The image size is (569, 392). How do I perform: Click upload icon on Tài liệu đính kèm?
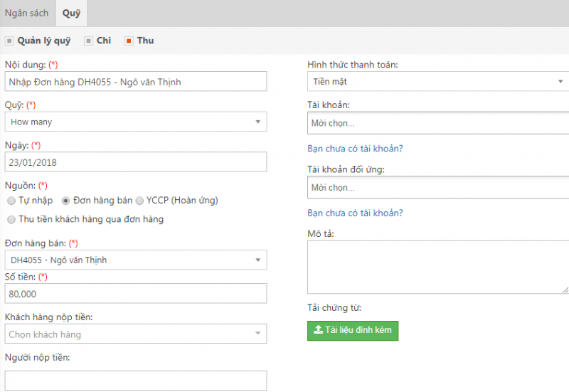pos(318,329)
